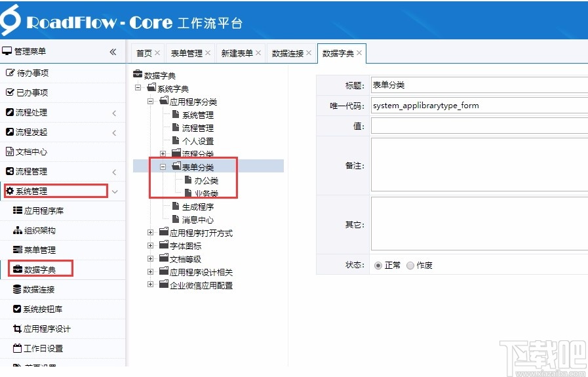Expand the 企业微信应用配置 node
Viewport: 588px width, 377px height.
pyautogui.click(x=150, y=285)
